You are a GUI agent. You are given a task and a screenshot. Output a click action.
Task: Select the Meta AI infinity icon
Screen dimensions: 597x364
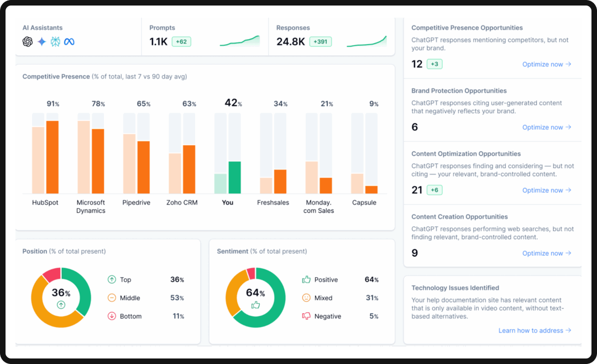[69, 41]
